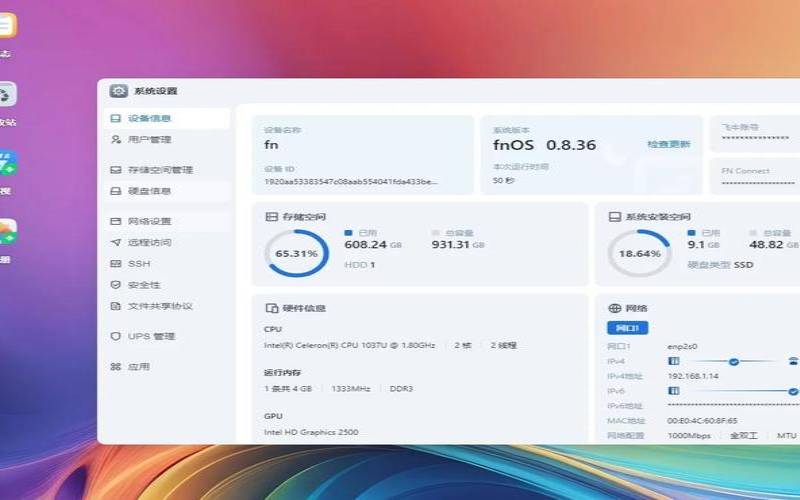The image size is (800, 500).
Task: Click the hardware info icon beside 硬件信息
Action: (271, 308)
